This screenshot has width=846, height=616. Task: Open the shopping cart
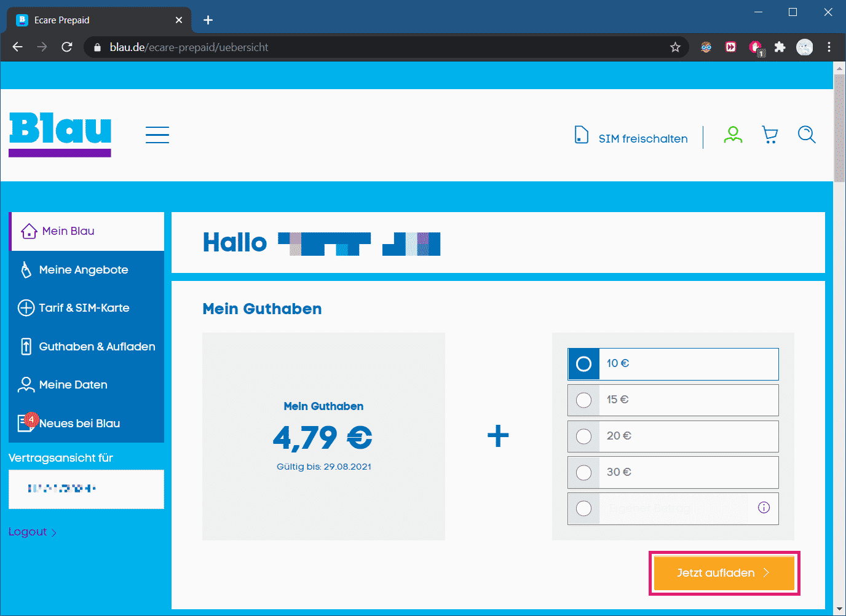[x=770, y=135]
